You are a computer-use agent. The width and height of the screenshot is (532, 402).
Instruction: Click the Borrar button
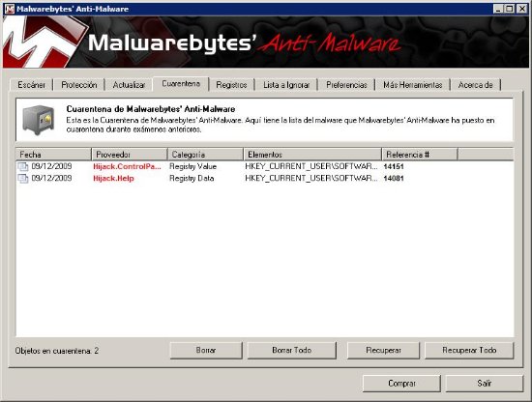206,350
